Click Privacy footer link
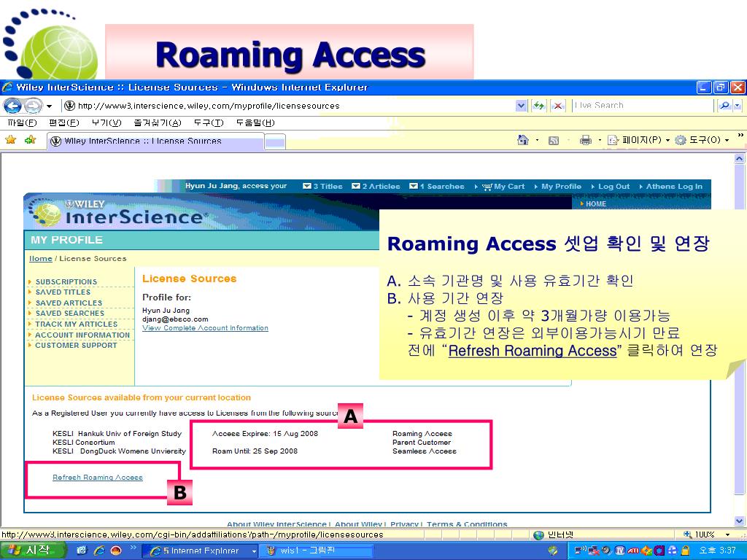Viewport: 747px width, 560px height. coord(404,524)
